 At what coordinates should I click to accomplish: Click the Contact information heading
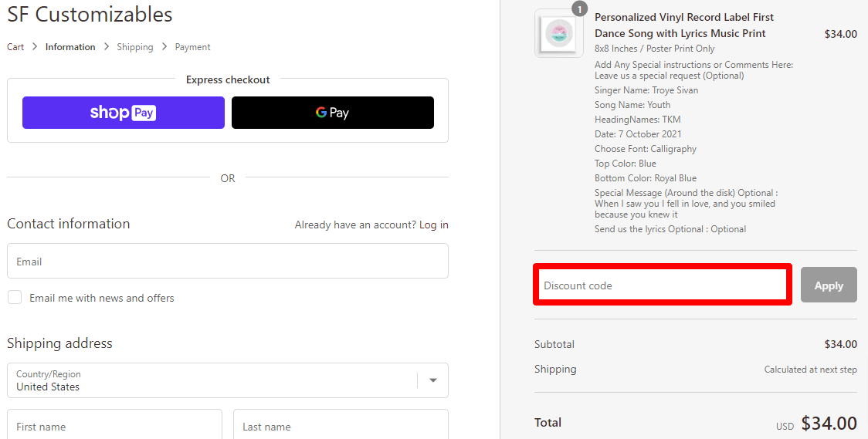click(x=69, y=224)
